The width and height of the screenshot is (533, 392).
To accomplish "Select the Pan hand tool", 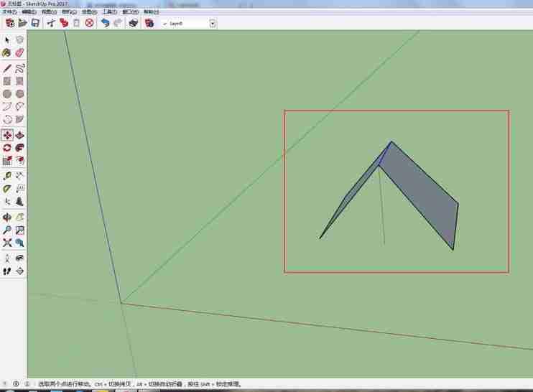I will click(19, 218).
